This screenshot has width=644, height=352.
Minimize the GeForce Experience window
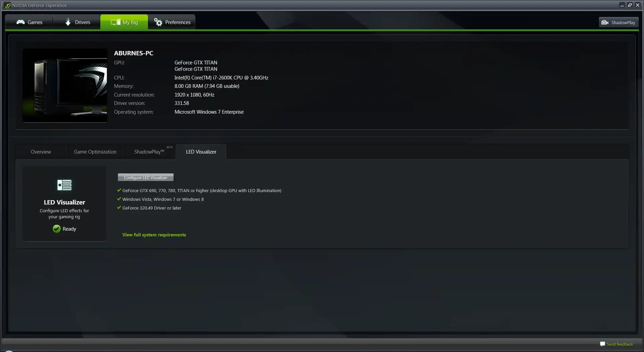[x=622, y=5]
